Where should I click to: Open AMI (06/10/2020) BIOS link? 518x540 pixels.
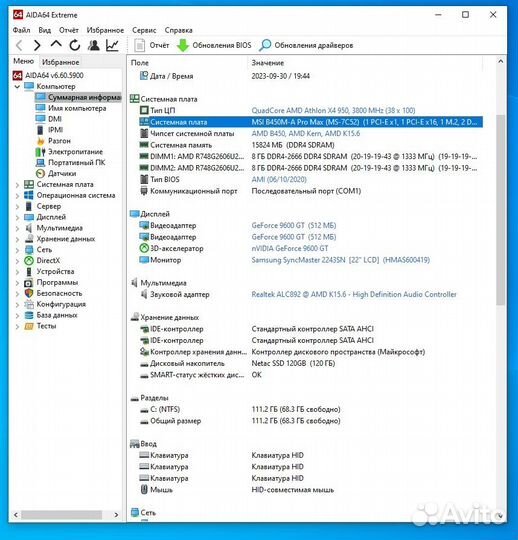(x=279, y=179)
